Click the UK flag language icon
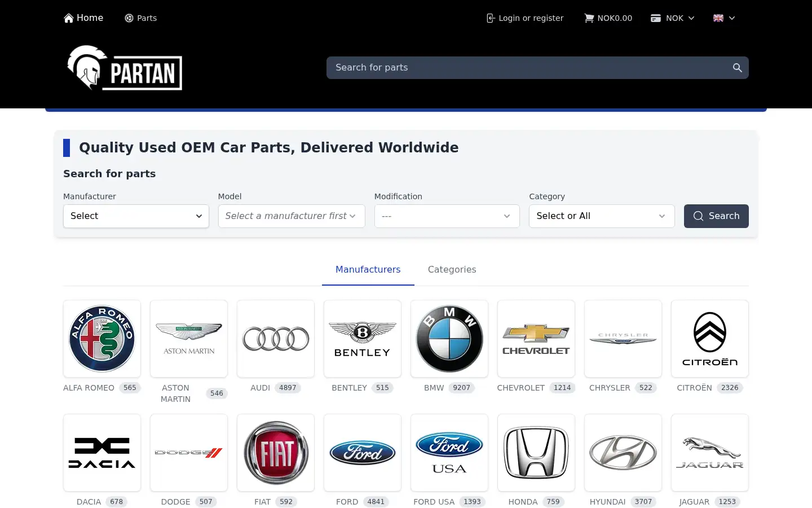This screenshot has width=812, height=508. [x=718, y=18]
